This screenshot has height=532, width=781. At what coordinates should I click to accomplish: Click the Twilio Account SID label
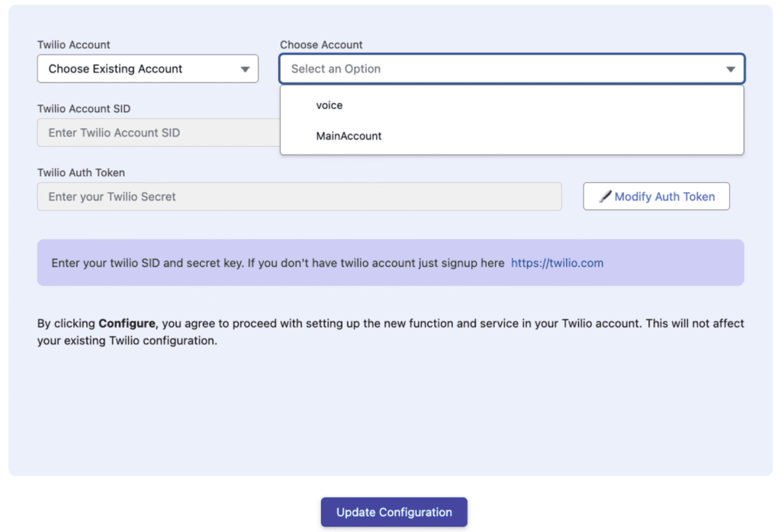point(84,109)
